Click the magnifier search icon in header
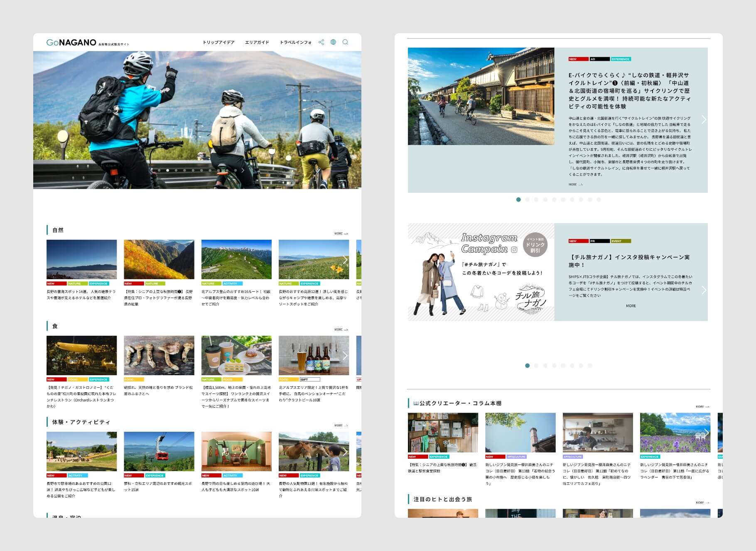Image resolution: width=756 pixels, height=551 pixels. 345,42
